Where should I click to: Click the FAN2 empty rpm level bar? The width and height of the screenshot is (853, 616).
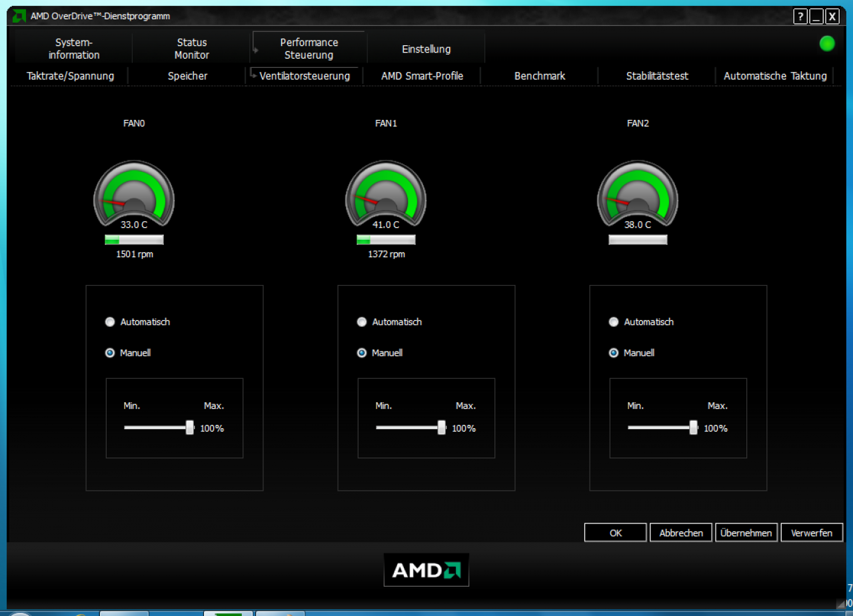[x=638, y=240]
